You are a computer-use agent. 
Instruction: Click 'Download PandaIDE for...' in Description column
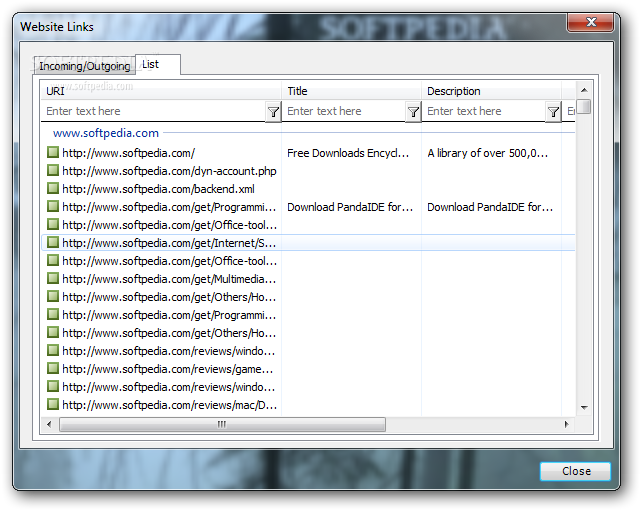coord(490,207)
